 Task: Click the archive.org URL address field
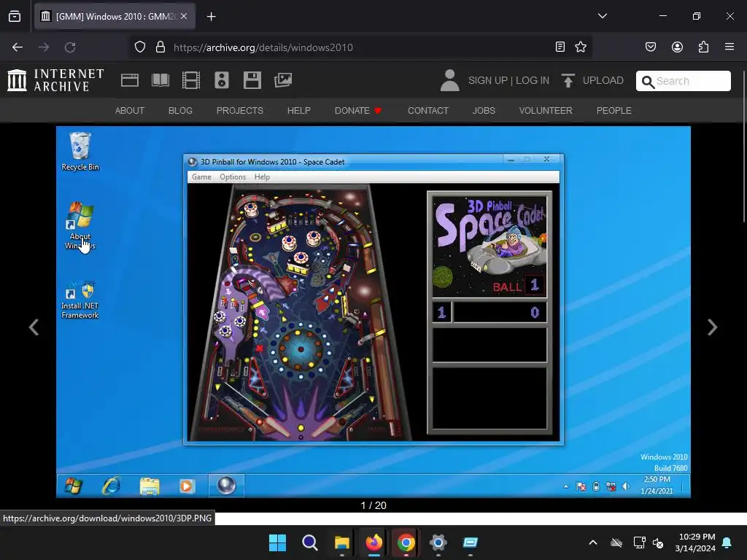[x=360, y=47]
